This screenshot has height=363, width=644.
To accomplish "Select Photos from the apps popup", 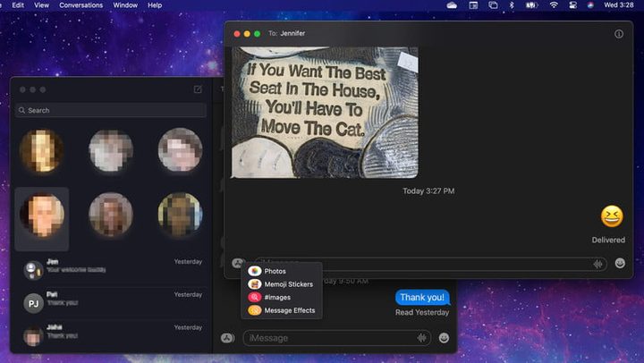I will [x=275, y=271].
